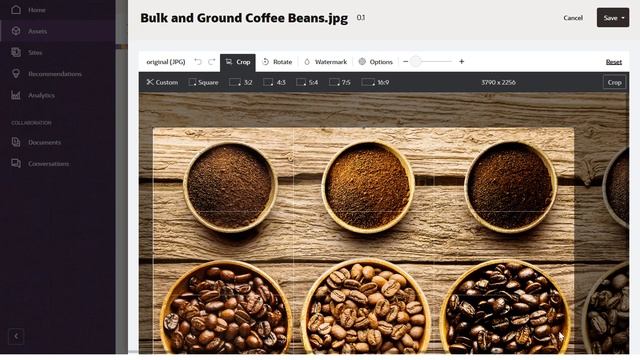Open the Save dropdown arrow
Image resolution: width=640 pixels, height=360 pixels.
(623, 18)
